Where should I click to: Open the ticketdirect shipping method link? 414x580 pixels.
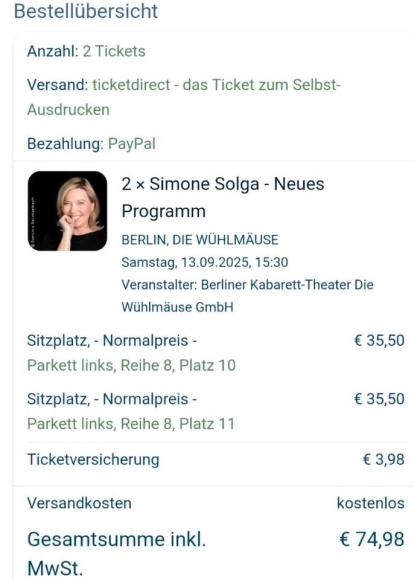(216, 85)
